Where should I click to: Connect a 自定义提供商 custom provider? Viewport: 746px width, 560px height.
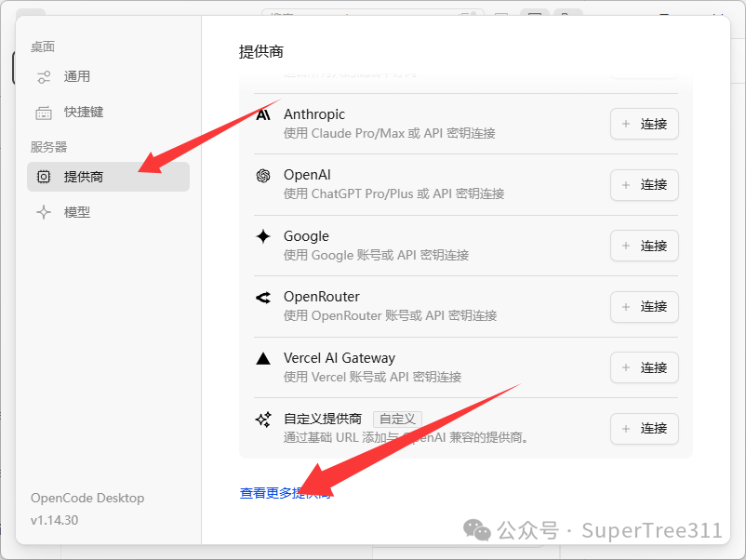[645, 428]
